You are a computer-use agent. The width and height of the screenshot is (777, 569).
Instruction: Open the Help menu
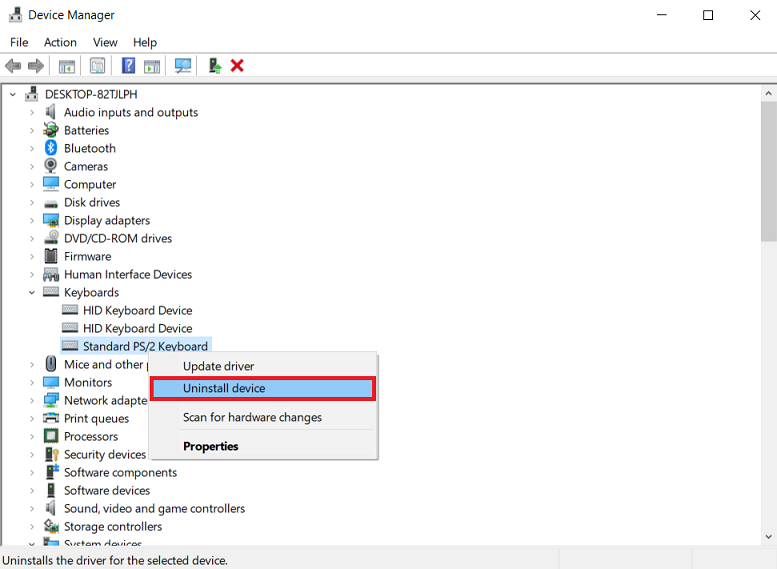145,43
